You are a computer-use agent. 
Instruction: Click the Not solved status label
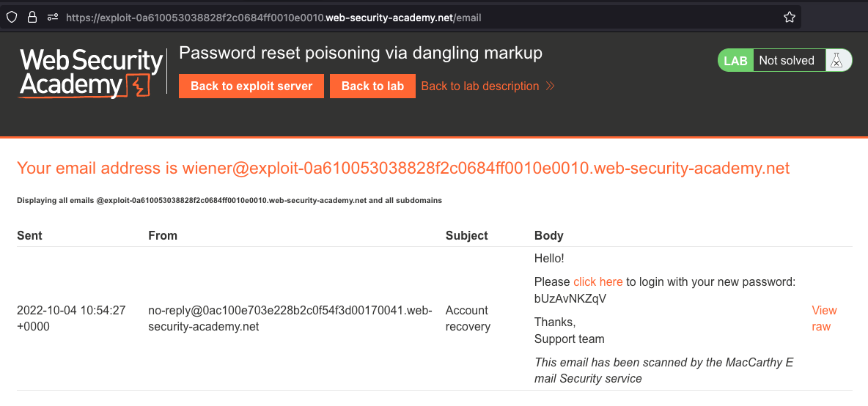786,61
